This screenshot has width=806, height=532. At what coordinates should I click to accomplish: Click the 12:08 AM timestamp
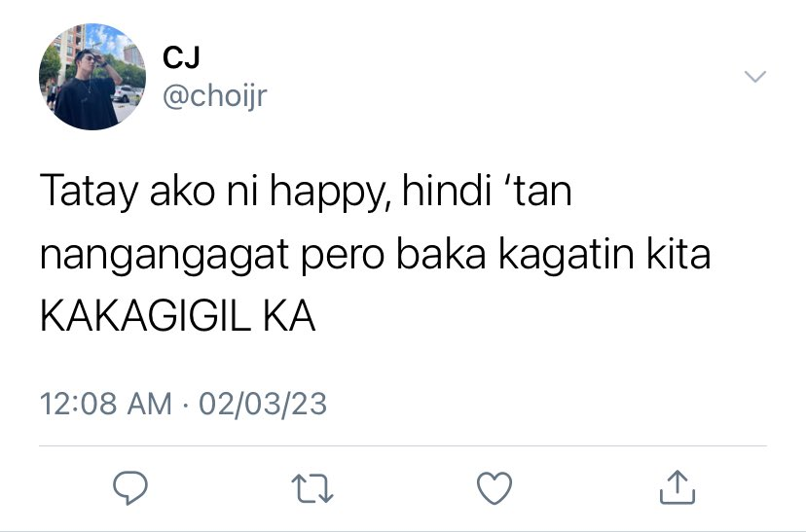(x=105, y=403)
